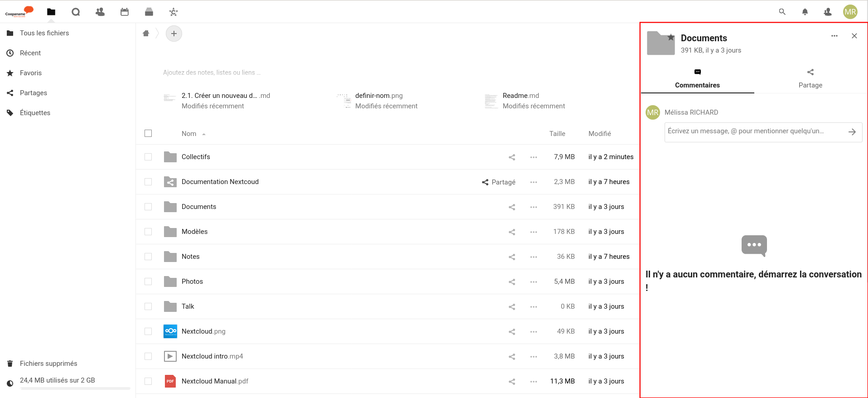The image size is (868, 398).
Task: Open more actions menu for Modèles
Action: coord(533,232)
